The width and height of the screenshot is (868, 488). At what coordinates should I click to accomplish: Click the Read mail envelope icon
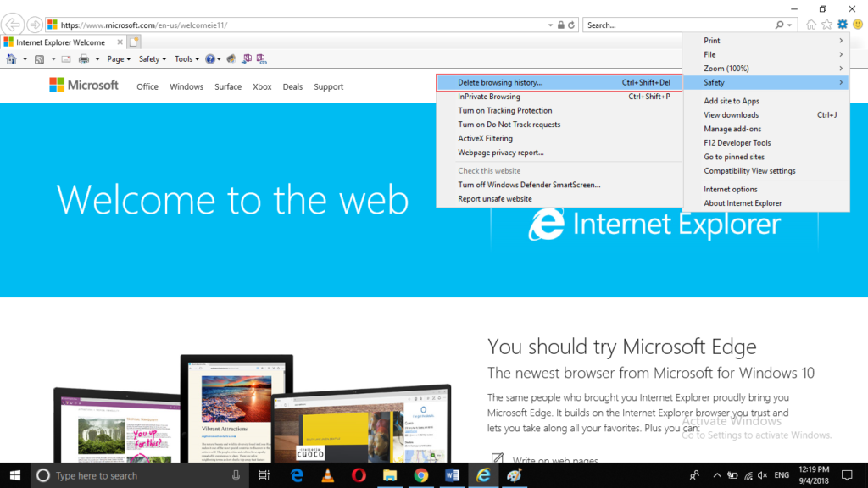tap(66, 59)
